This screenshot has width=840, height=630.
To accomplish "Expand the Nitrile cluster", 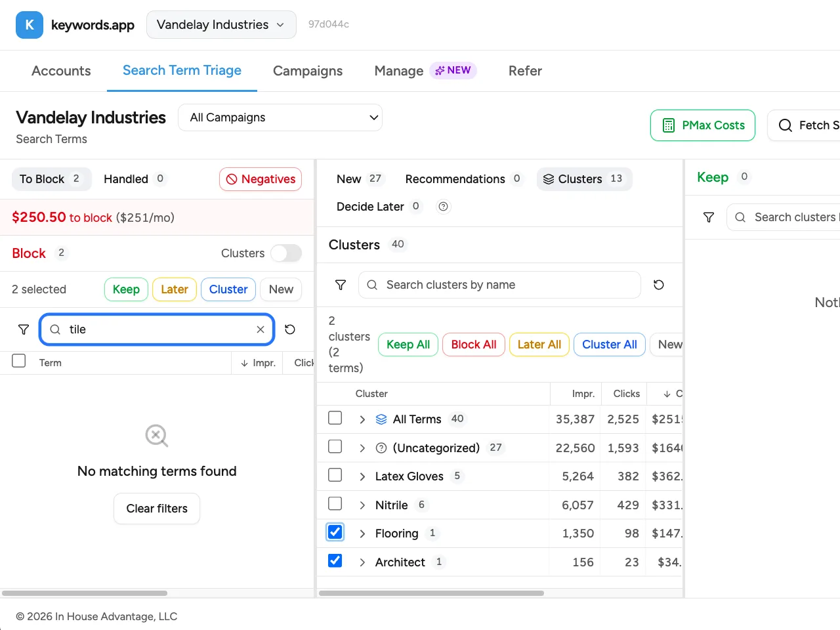I will pos(362,505).
